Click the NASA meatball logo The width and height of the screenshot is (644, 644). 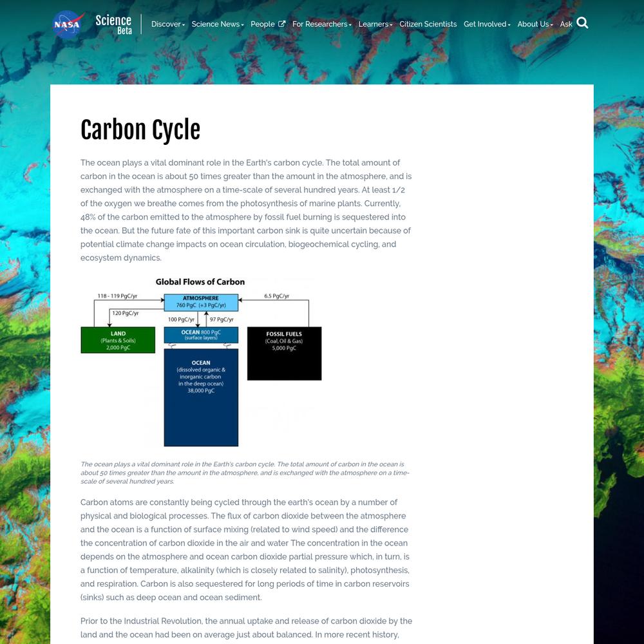[x=68, y=24]
